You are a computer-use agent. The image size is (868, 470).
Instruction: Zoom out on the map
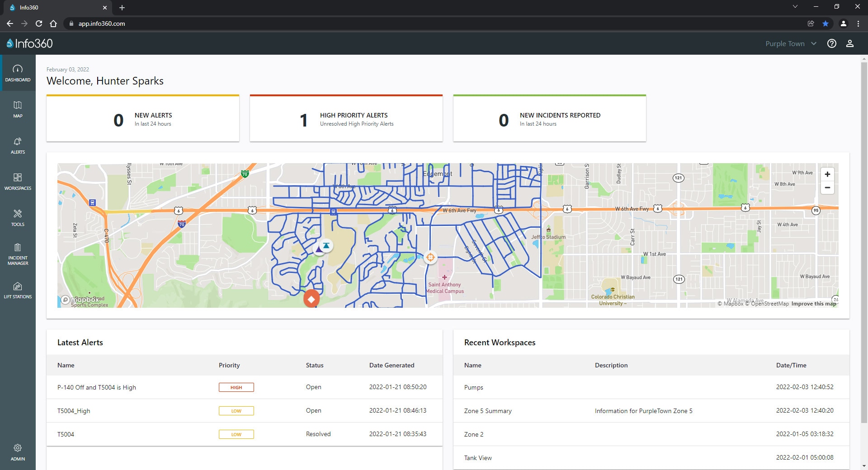click(827, 188)
